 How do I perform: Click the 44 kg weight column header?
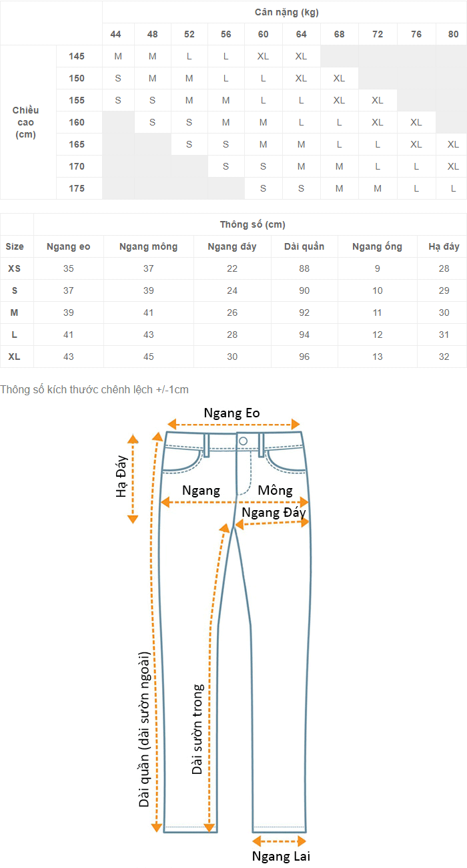tap(116, 34)
